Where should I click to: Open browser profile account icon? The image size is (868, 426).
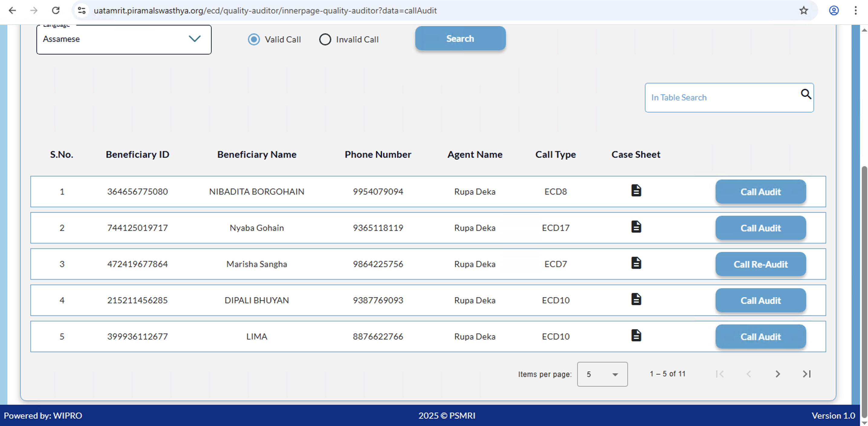point(834,11)
